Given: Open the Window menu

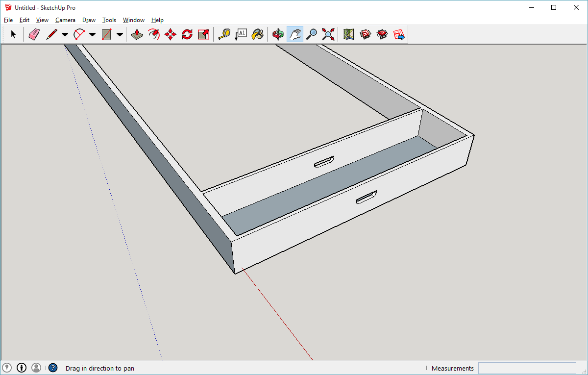Looking at the screenshot, I should pos(134,20).
